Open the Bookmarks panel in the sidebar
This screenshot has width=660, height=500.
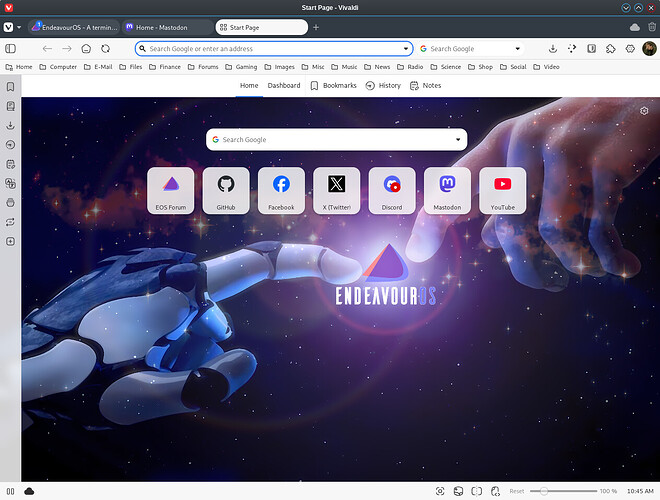point(11,87)
